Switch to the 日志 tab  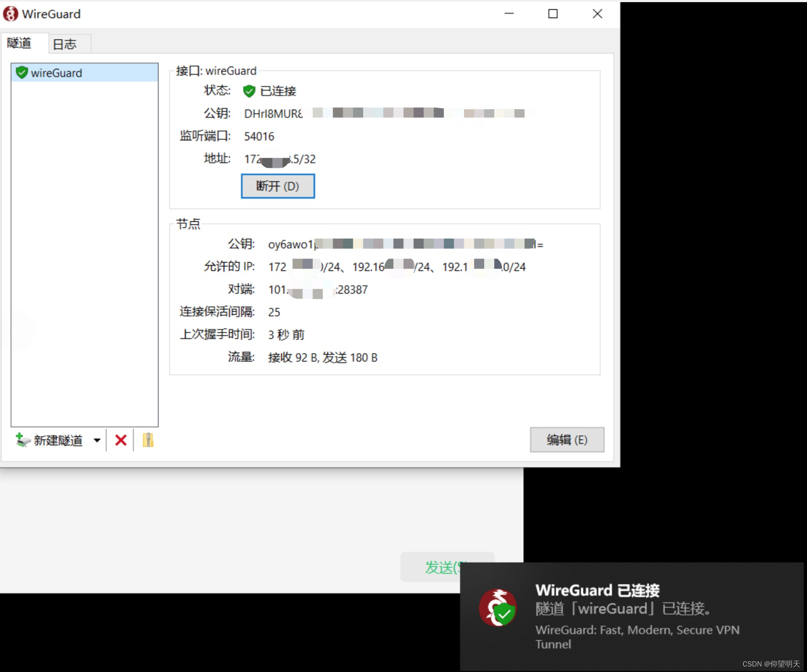69,44
